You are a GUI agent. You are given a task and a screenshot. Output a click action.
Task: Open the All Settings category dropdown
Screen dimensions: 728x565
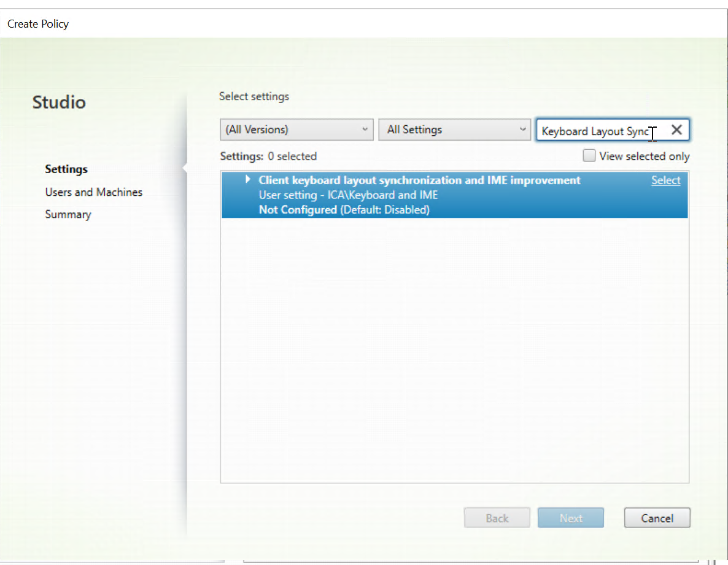tap(455, 130)
